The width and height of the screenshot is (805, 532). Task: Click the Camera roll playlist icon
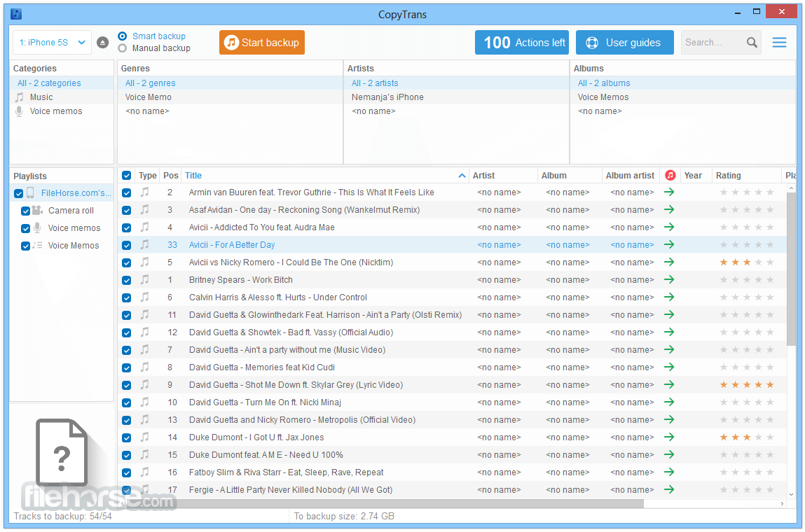point(37,210)
